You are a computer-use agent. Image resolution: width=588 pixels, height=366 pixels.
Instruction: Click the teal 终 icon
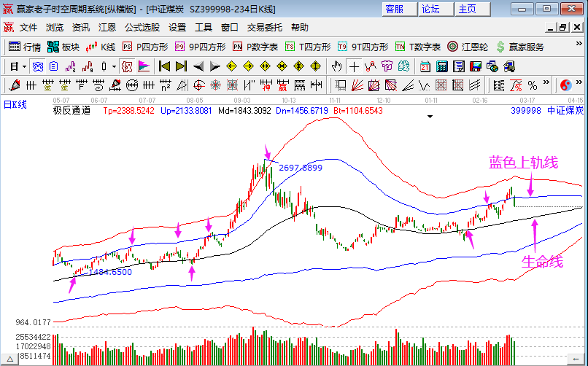coord(404,66)
